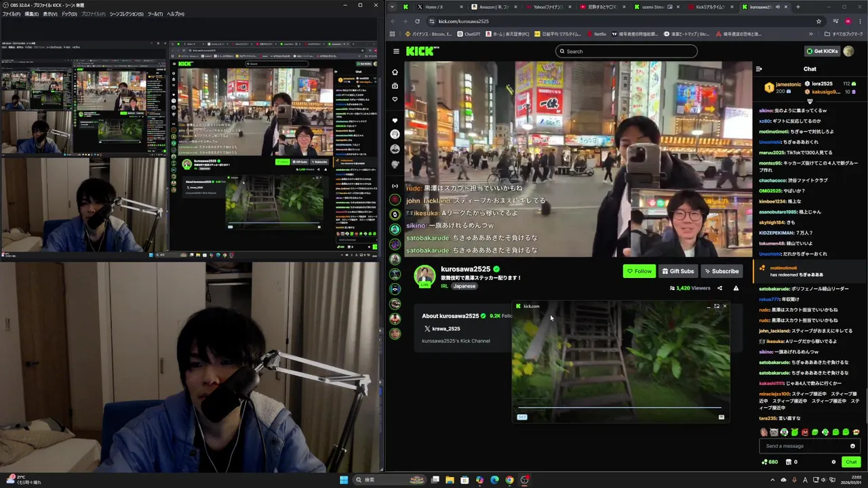Click Chrome address bar URL
The height and width of the screenshot is (488, 868).
[x=463, y=21]
